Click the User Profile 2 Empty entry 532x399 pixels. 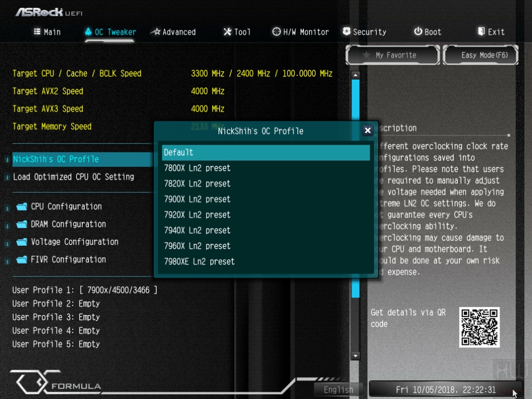point(56,304)
